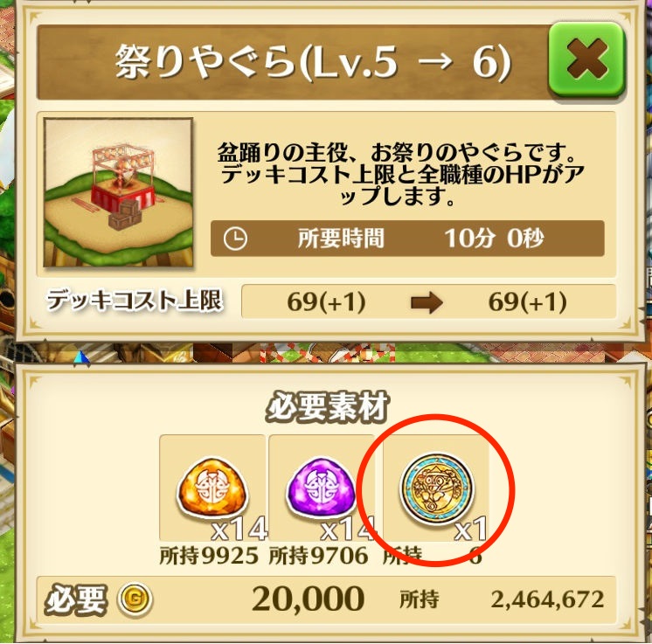Tap the brown arrow between deck costs
The image size is (652, 644).
tap(427, 302)
